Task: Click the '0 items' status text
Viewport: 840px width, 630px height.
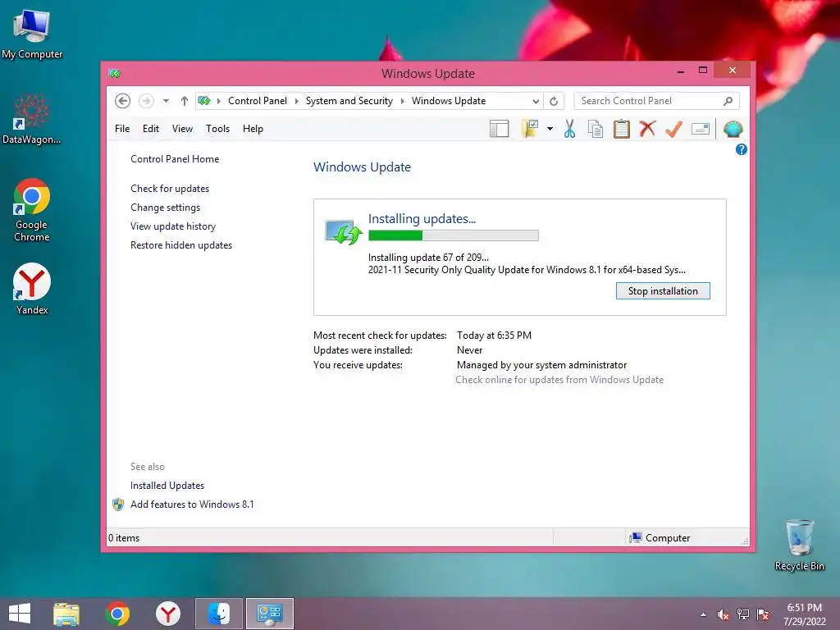Action: pos(124,538)
